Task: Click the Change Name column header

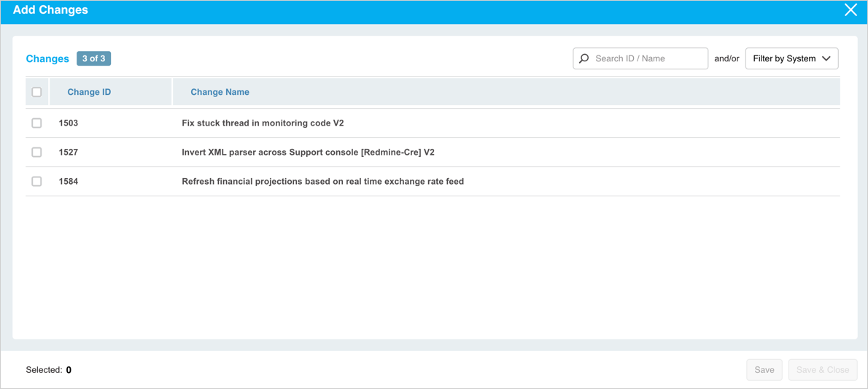Action: (220, 92)
